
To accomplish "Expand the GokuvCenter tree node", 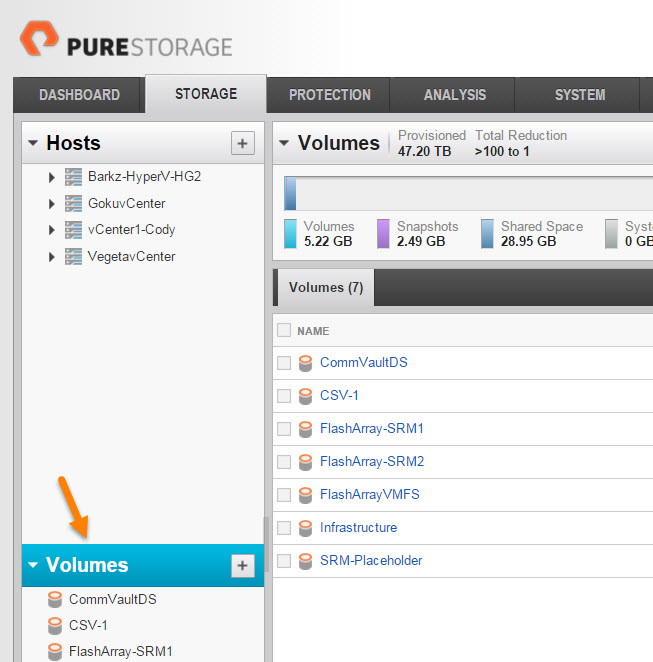I will (x=51, y=204).
